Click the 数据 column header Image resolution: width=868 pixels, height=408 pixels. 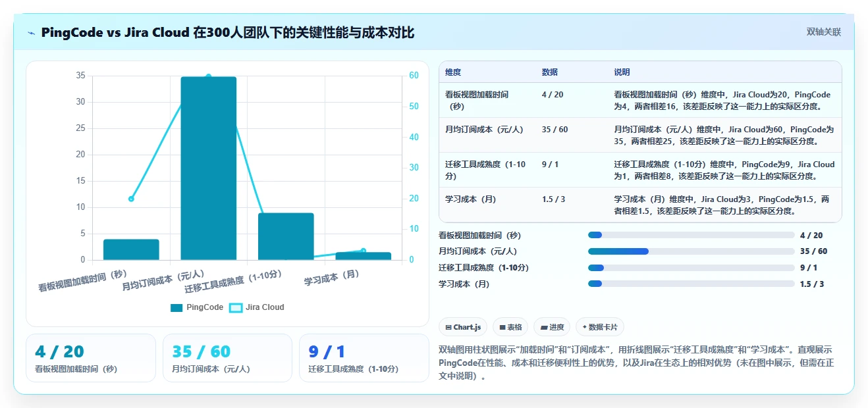coord(550,72)
